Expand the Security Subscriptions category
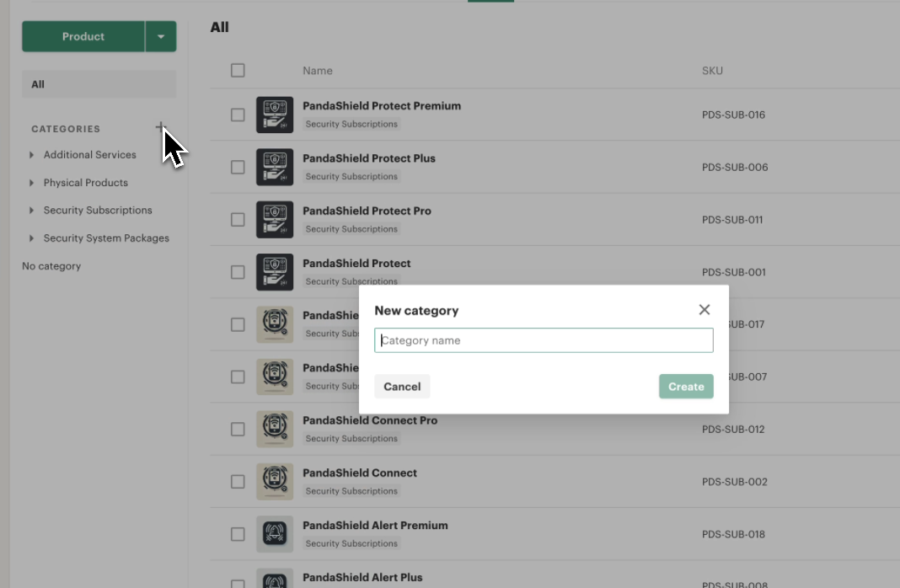900x588 pixels. coord(32,211)
